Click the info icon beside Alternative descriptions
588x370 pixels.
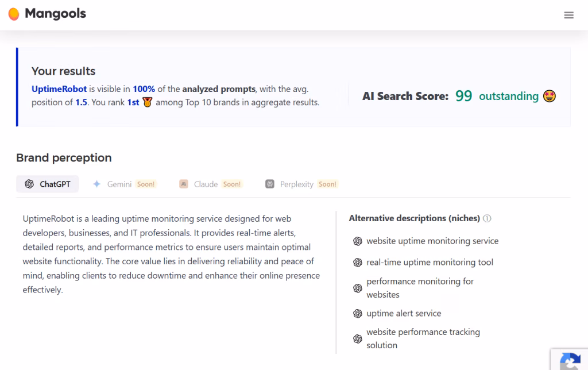pyautogui.click(x=487, y=218)
